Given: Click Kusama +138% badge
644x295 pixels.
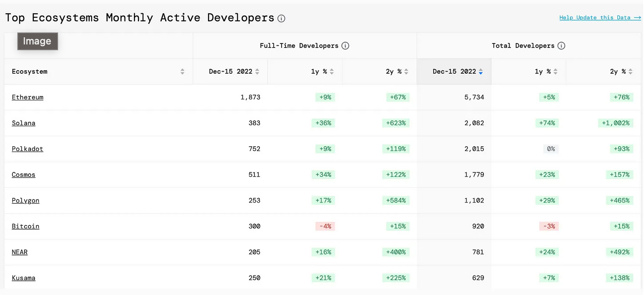Looking at the screenshot, I should point(620,278).
